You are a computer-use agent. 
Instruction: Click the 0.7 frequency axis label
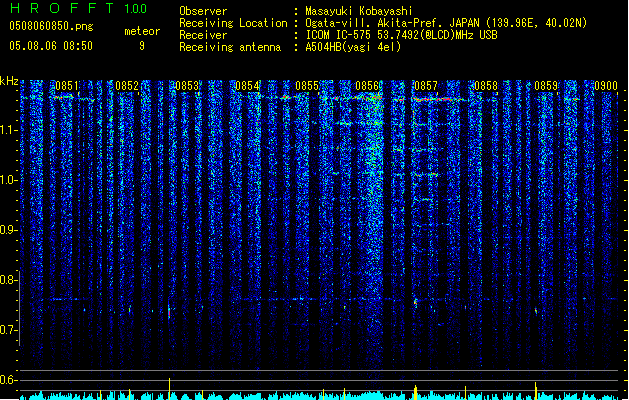tap(8, 330)
